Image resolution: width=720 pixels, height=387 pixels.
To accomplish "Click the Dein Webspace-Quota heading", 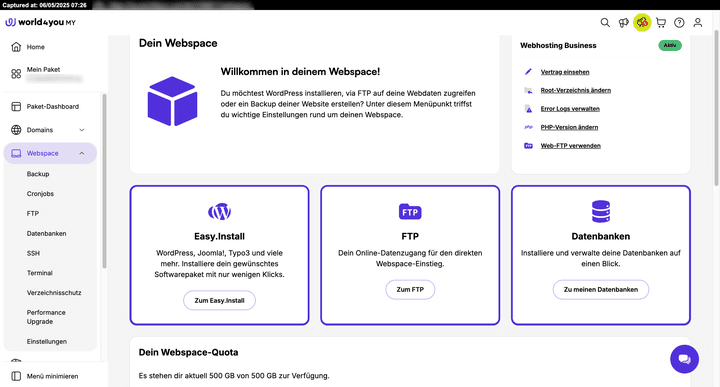I will coord(188,352).
